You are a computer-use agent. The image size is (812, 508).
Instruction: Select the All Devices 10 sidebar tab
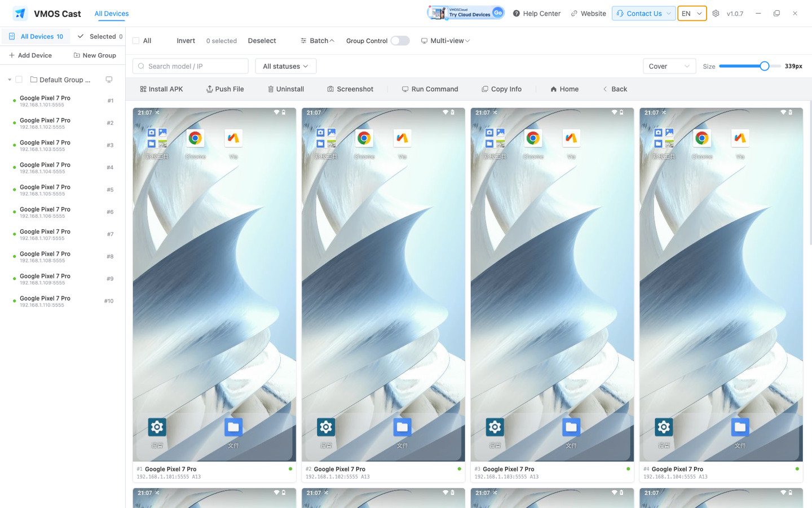pyautogui.click(x=36, y=37)
